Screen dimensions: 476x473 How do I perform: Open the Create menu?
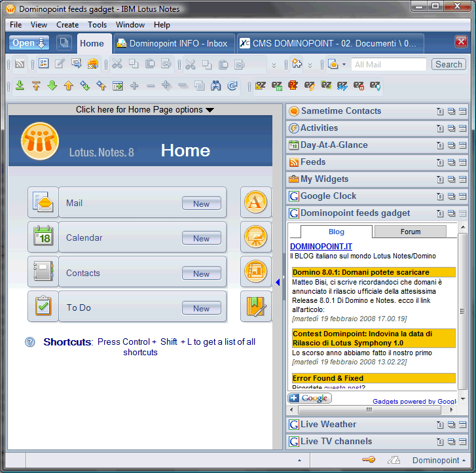pos(67,25)
